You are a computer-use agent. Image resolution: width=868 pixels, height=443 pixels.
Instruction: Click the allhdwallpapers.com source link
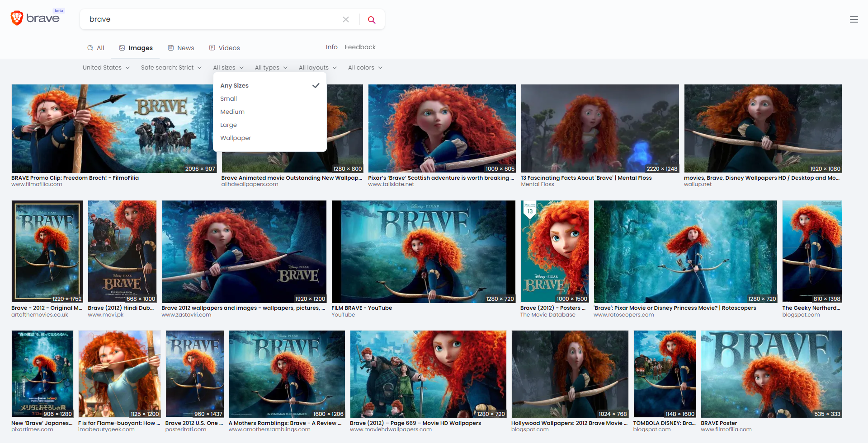tap(250, 184)
